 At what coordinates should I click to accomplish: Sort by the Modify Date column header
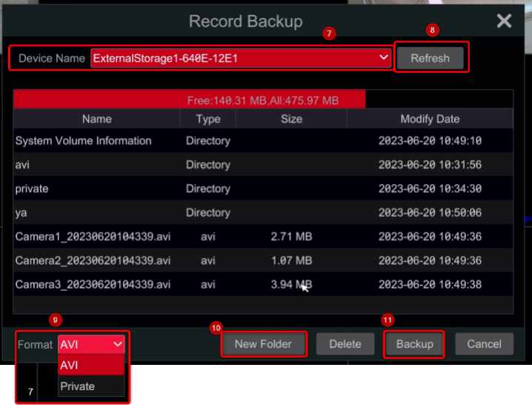pos(430,119)
